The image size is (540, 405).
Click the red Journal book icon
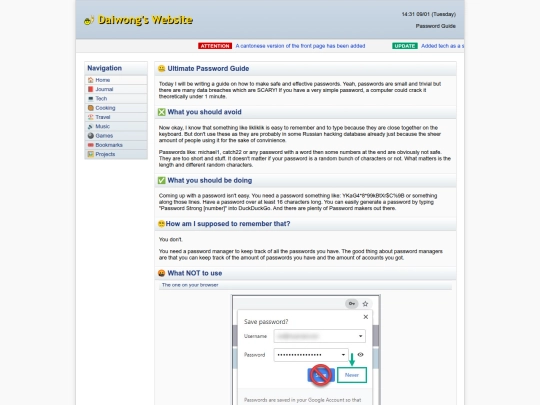[x=91, y=89]
